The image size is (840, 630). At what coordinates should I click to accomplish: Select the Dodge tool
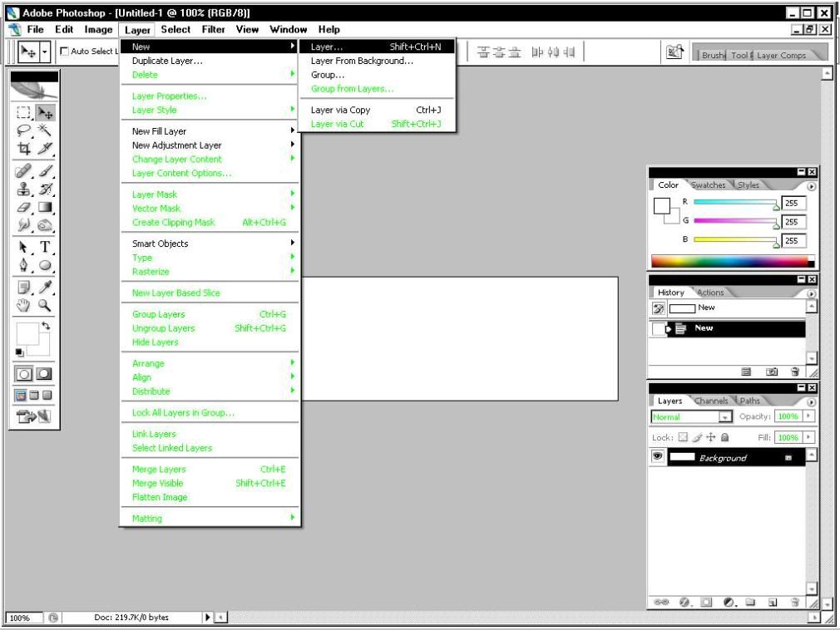point(45,225)
